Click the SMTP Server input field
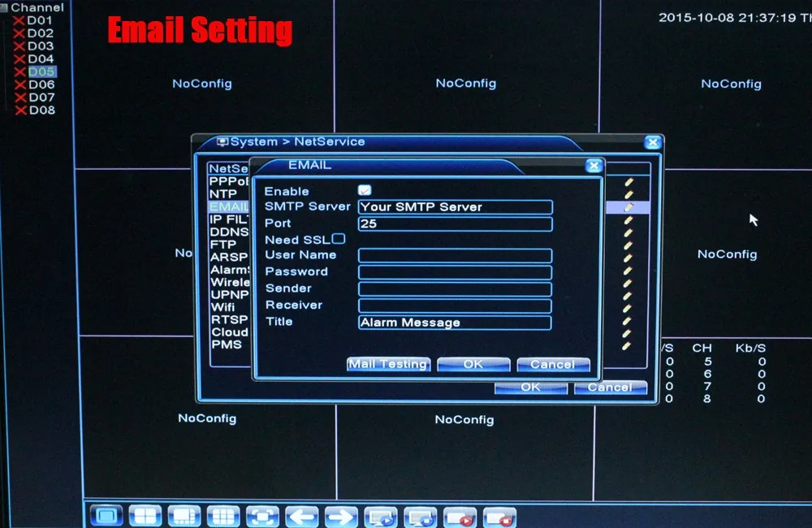 (x=456, y=207)
